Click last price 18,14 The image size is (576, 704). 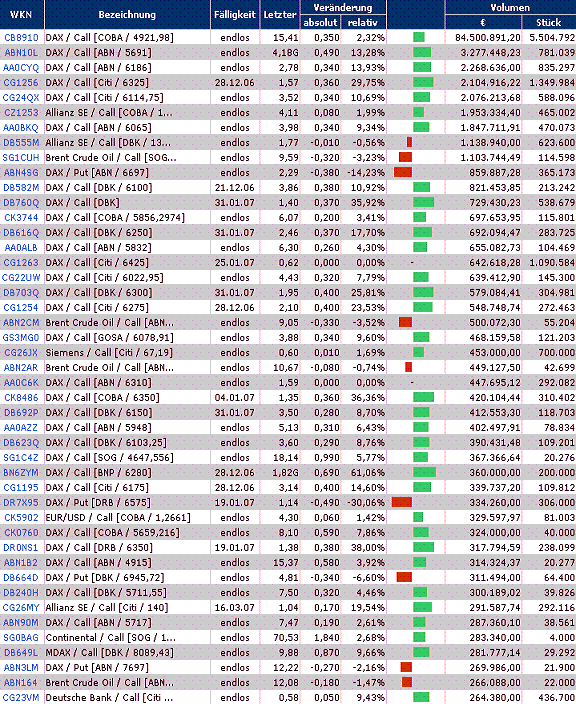[x=286, y=458]
